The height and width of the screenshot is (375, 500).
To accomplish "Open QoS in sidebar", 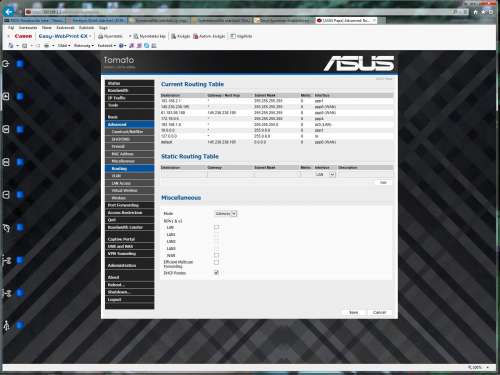I will click(130, 220).
